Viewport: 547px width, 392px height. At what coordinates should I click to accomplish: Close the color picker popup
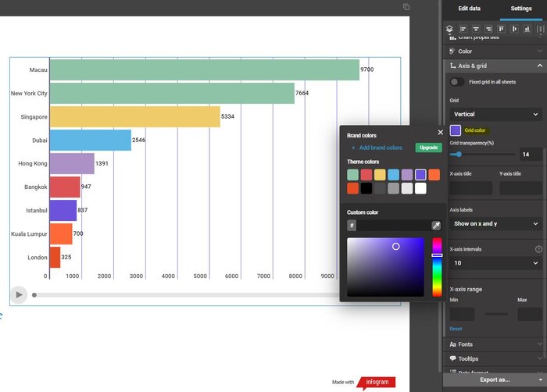point(440,132)
